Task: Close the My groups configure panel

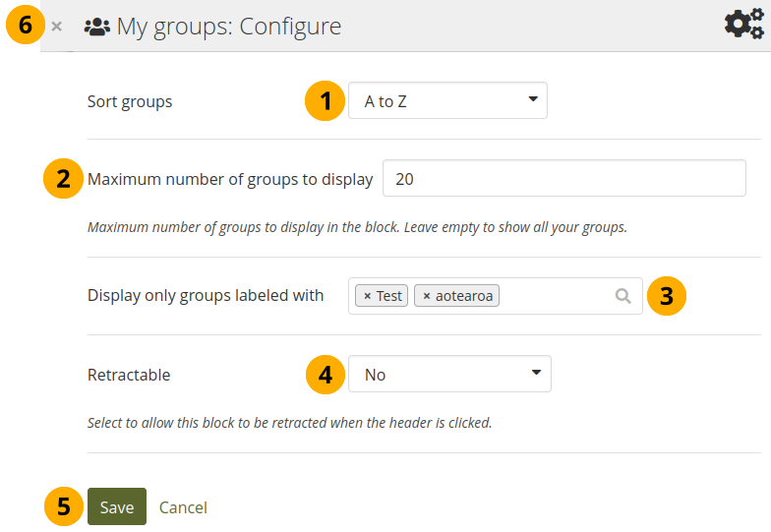Action: (x=57, y=27)
